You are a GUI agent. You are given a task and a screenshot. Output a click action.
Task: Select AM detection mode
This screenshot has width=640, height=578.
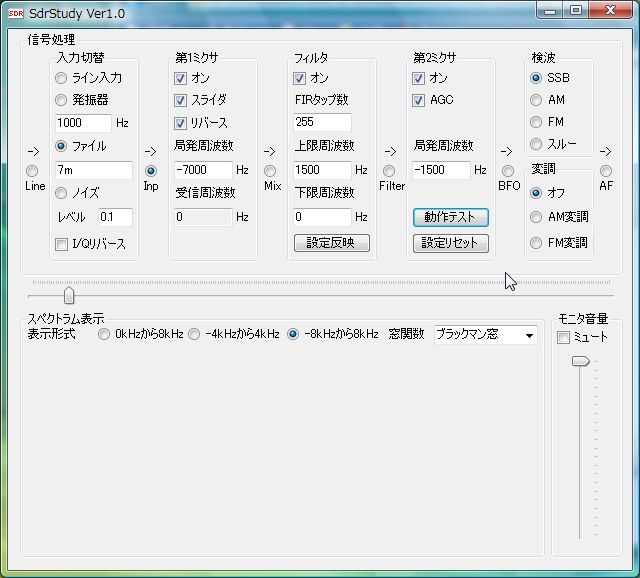pos(536,100)
